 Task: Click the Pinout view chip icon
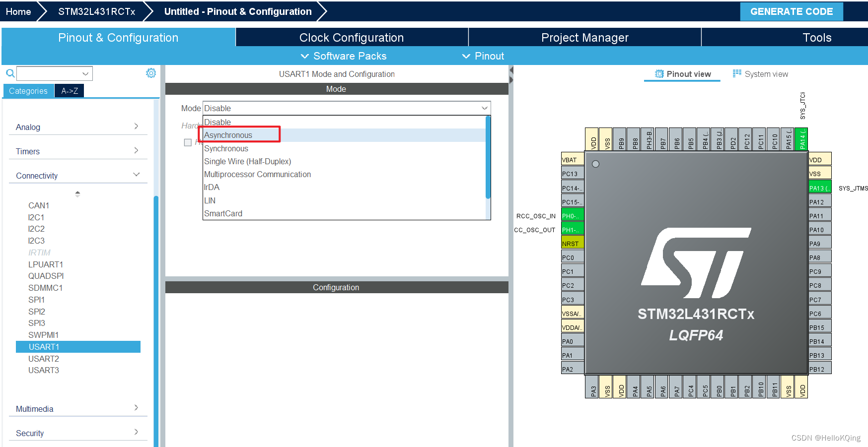(659, 74)
